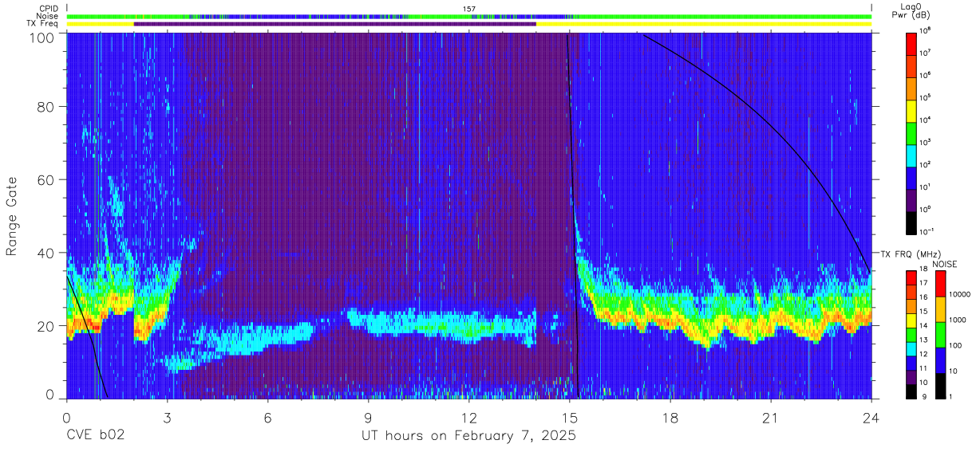This screenshot has height=452, width=980.
Task: Pick the black 9–10 MHz TX FRQ swatch
Action: [911, 391]
